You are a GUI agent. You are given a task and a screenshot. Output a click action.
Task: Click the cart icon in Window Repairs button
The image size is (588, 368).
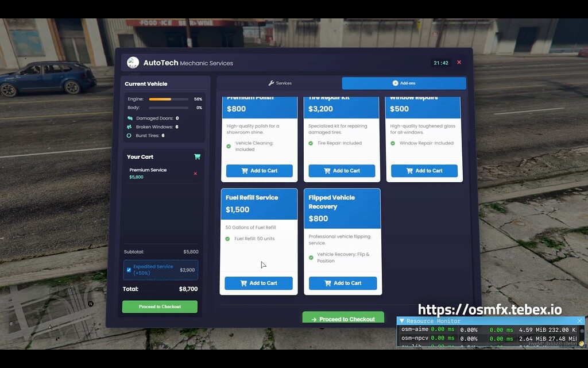[x=409, y=171]
